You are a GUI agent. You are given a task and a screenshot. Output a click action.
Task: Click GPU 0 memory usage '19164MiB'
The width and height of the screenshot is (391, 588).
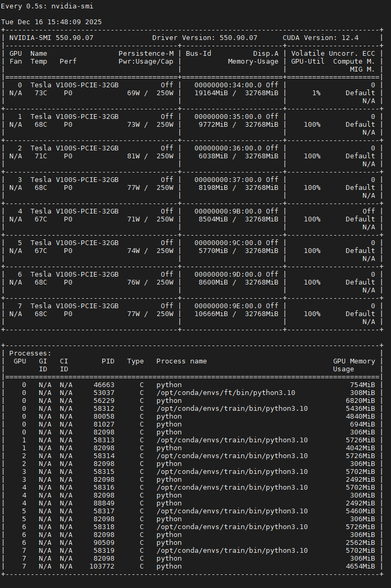(x=211, y=93)
